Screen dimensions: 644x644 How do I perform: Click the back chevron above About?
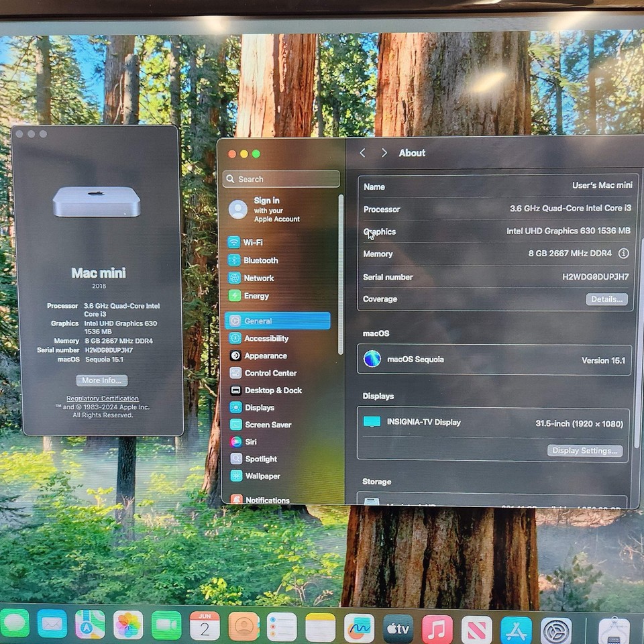tap(362, 153)
